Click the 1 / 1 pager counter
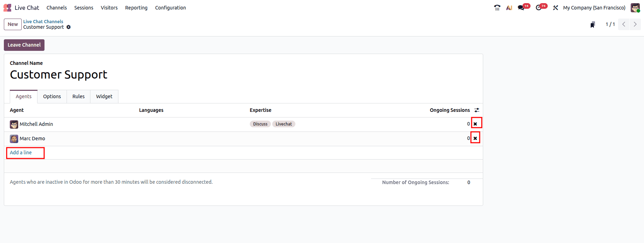 pyautogui.click(x=610, y=24)
